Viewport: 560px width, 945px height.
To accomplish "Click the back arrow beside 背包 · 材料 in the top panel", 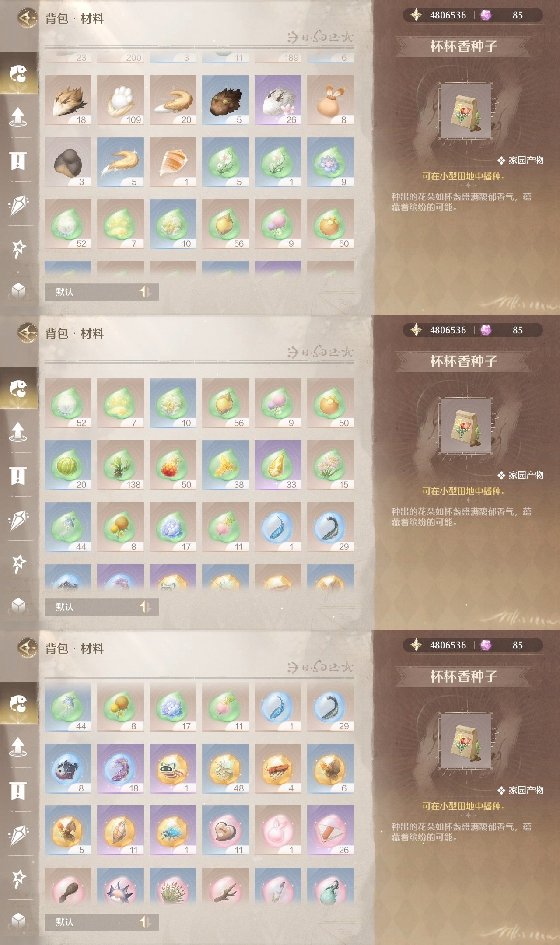I will 27,18.
